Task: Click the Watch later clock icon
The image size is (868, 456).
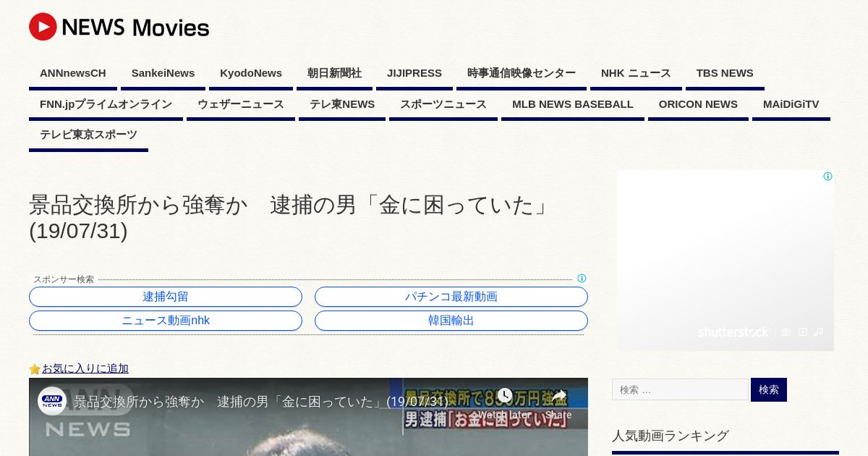Action: pyautogui.click(x=505, y=396)
